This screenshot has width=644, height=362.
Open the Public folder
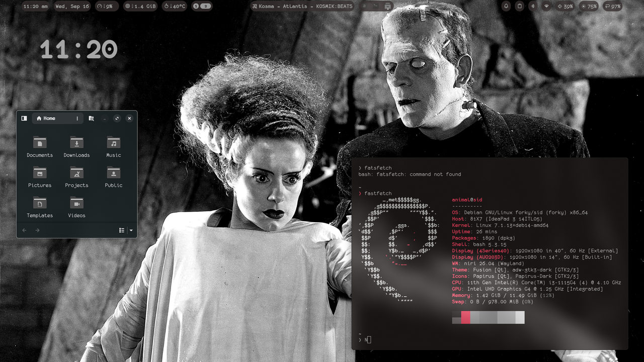point(114,177)
